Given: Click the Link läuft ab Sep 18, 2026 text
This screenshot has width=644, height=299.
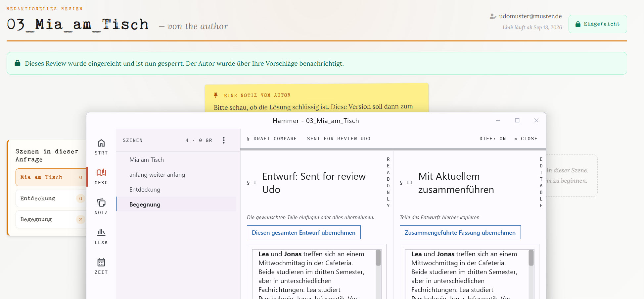Looking at the screenshot, I should pyautogui.click(x=532, y=28).
